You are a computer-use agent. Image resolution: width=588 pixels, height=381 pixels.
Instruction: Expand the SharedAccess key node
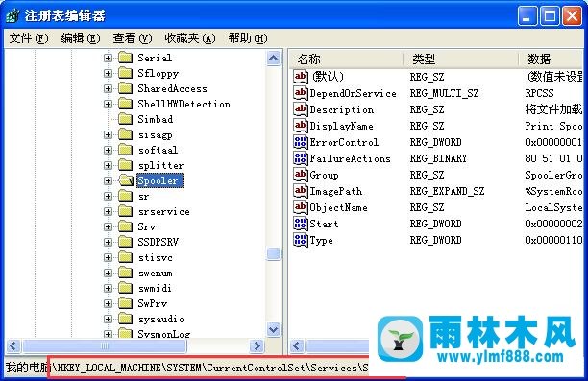(x=108, y=88)
